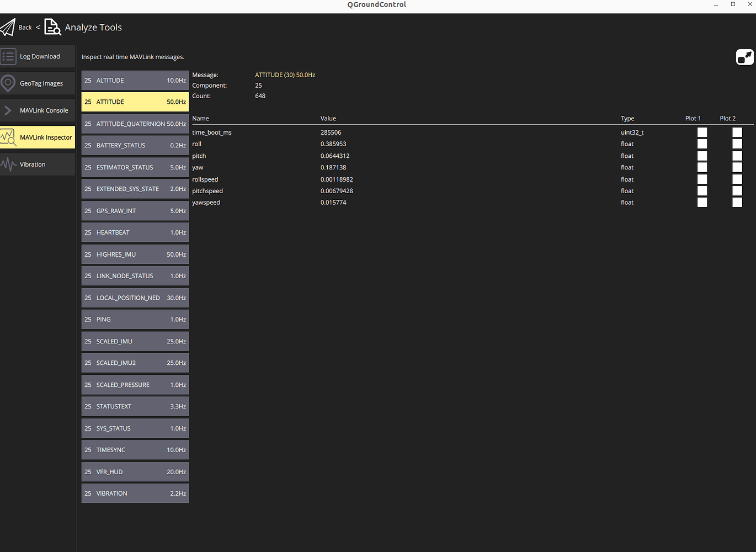756x552 pixels.
Task: Switch to MAVLink Console
Action: (x=38, y=110)
